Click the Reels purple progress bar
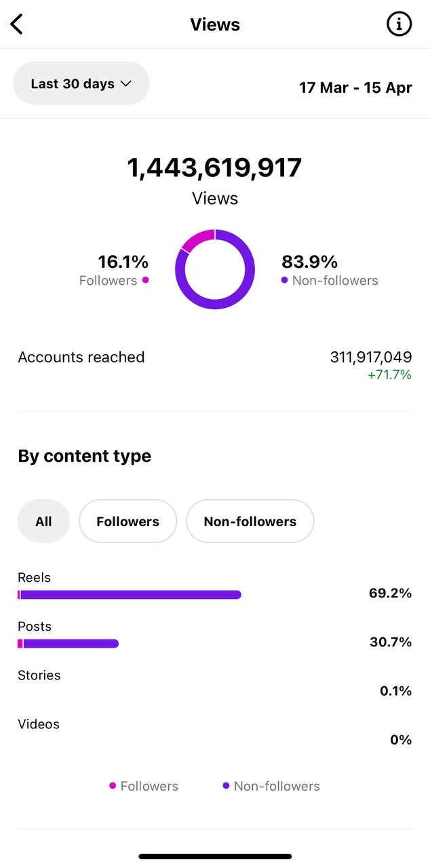The image size is (430, 868). pos(130,595)
